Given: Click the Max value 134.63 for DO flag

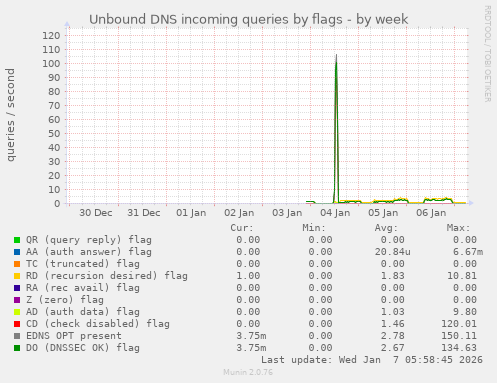Looking at the screenshot, I should point(459,348).
